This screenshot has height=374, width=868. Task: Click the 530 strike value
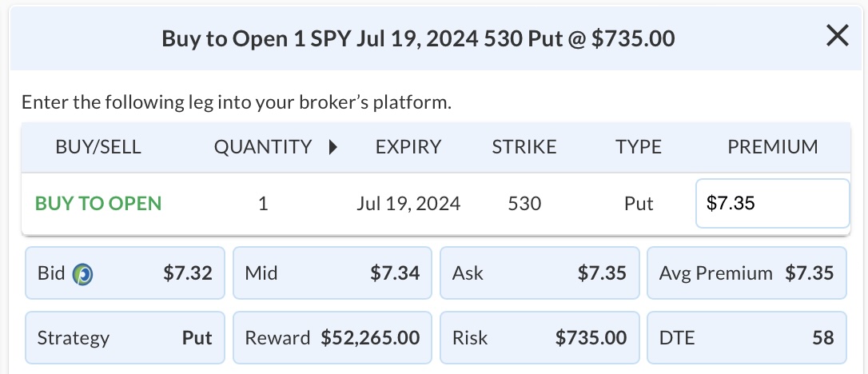coord(524,204)
